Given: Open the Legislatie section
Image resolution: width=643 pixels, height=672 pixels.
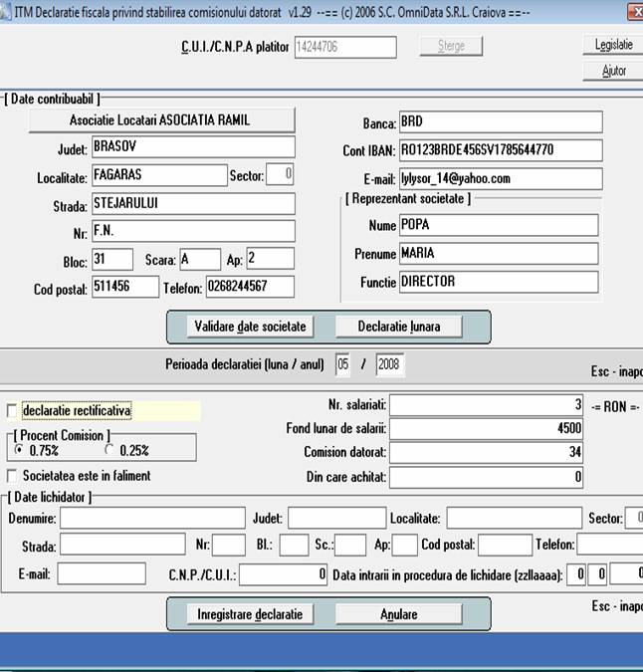Looking at the screenshot, I should tap(613, 46).
